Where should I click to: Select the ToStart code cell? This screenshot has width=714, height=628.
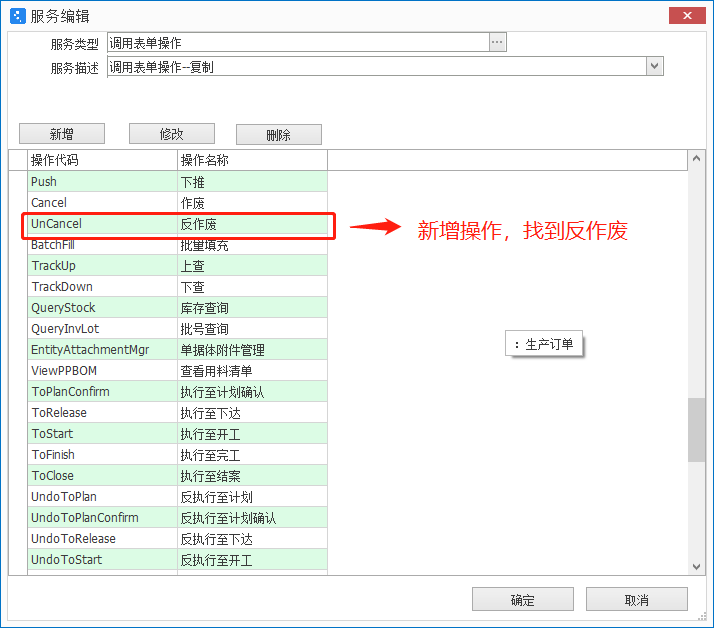(x=102, y=433)
